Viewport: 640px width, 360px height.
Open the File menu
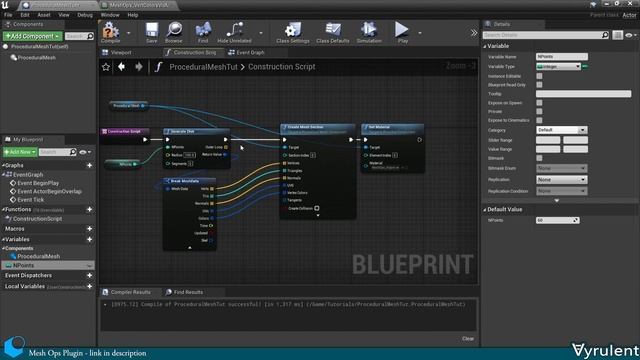coord(8,15)
